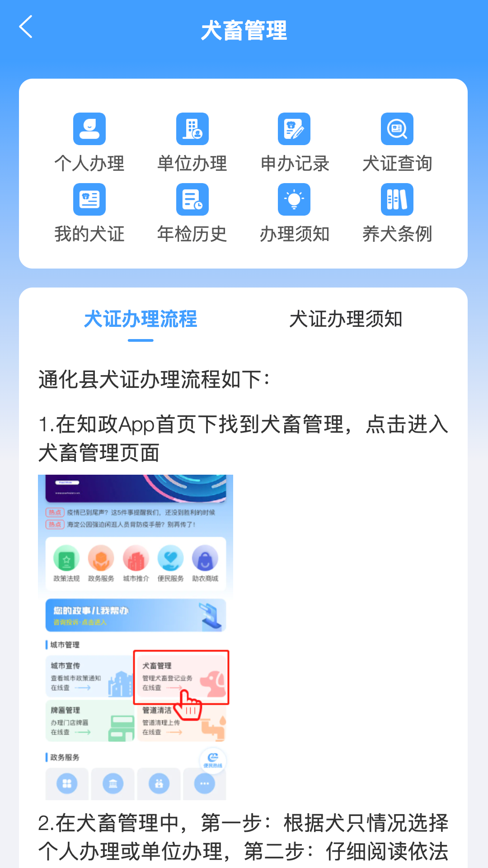
Task: Tap the 养犬条例 text label
Action: [x=397, y=234]
